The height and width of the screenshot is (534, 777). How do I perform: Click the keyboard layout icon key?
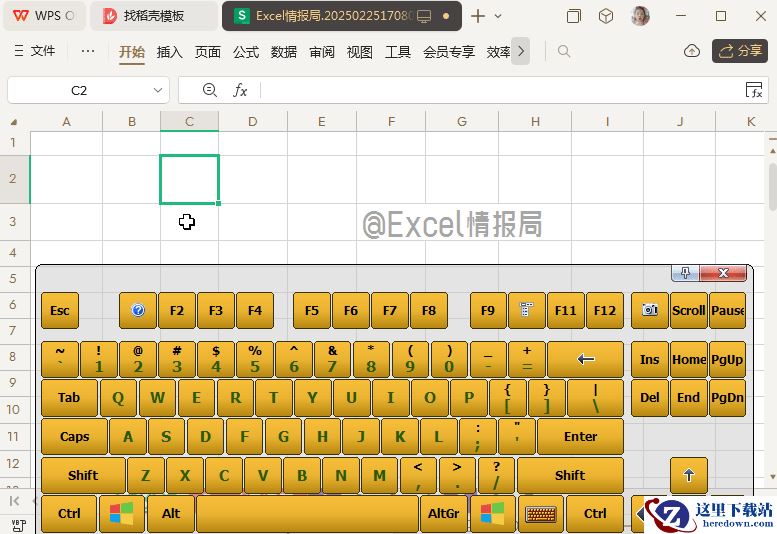pos(541,514)
